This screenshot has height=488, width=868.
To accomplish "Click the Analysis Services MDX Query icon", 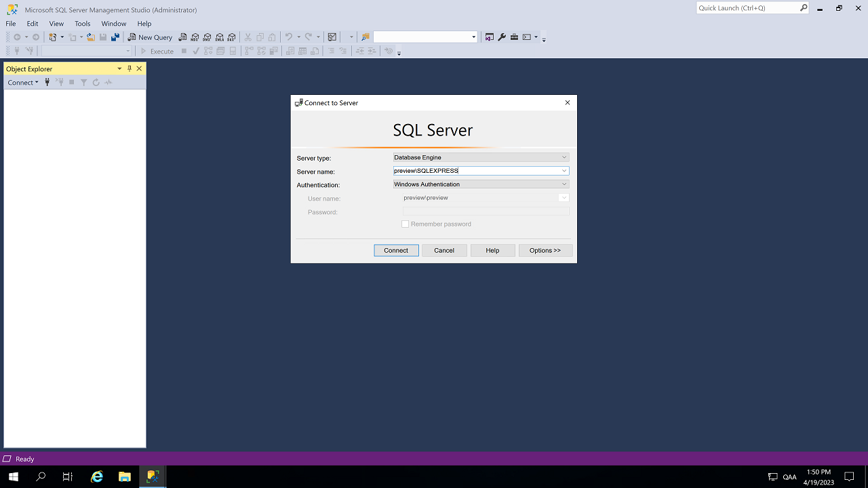I will pos(195,37).
